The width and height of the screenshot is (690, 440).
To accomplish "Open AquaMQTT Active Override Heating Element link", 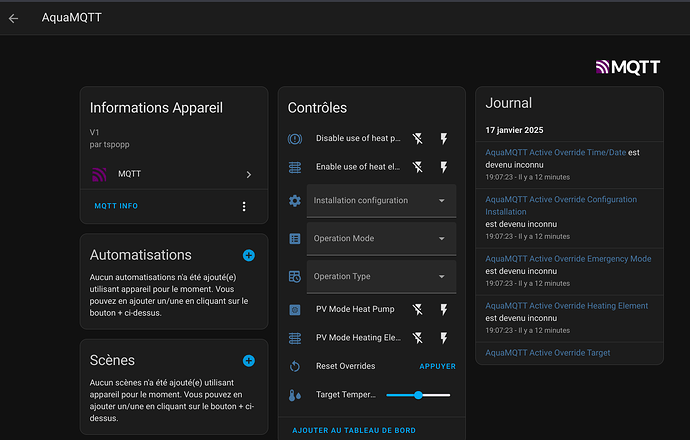I will (x=566, y=306).
